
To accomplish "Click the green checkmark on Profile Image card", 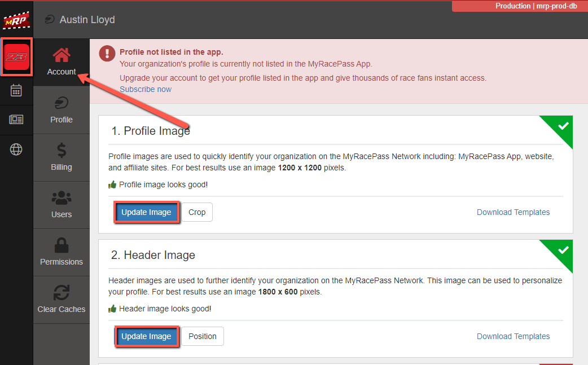I will [x=563, y=126].
